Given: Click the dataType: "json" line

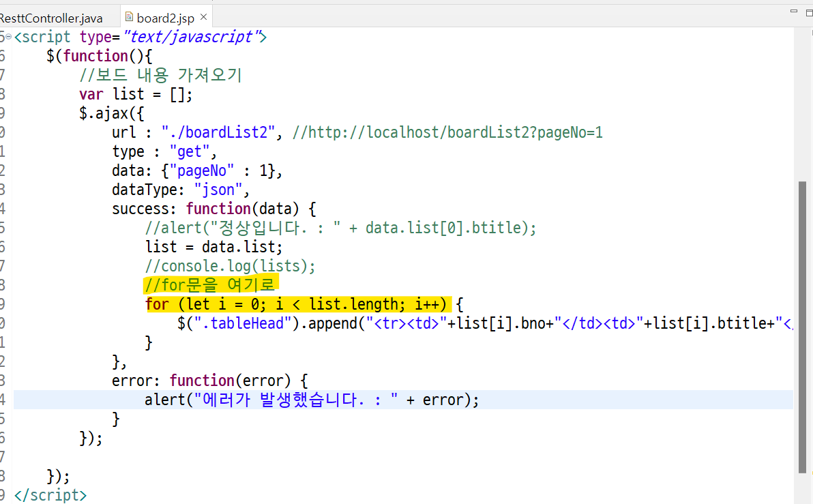Looking at the screenshot, I should tap(181, 190).
